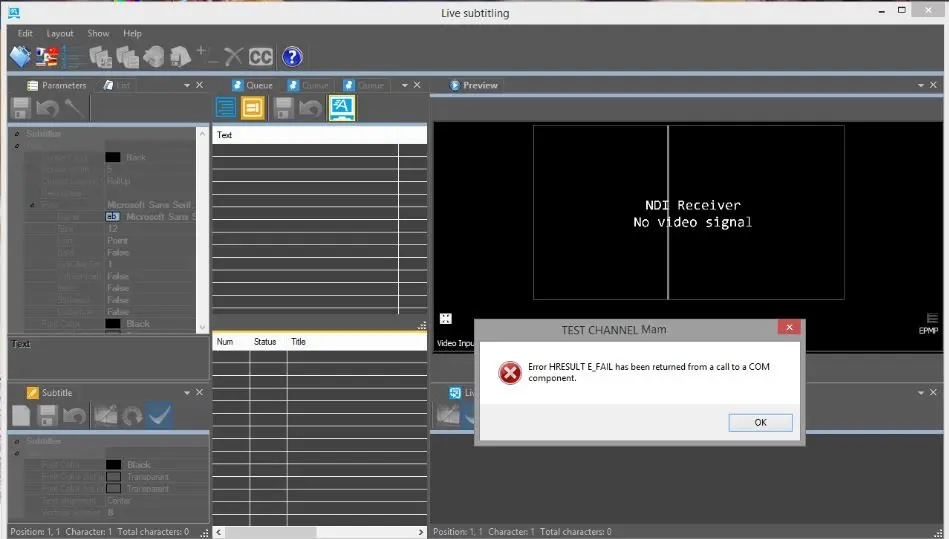Click the highlighted text-on-screen icon in Queue

(342, 108)
